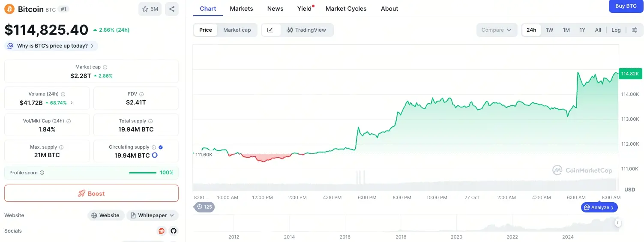Go to the Market Cycles tab
This screenshot has height=242, width=644.
click(346, 9)
